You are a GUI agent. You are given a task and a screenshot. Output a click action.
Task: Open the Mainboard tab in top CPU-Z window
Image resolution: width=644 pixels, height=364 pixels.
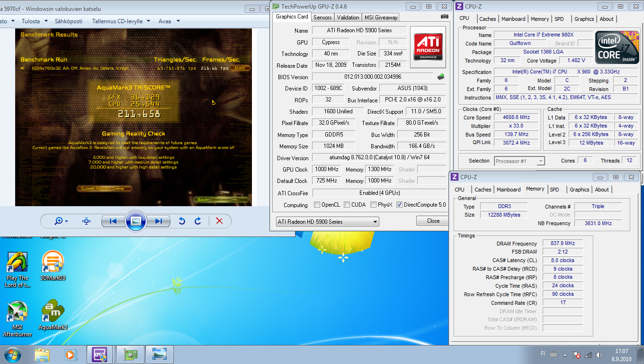(513, 19)
